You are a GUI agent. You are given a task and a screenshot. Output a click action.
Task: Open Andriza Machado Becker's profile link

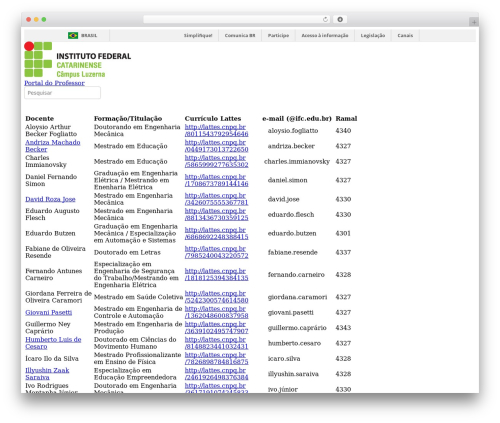pyautogui.click(x=53, y=146)
